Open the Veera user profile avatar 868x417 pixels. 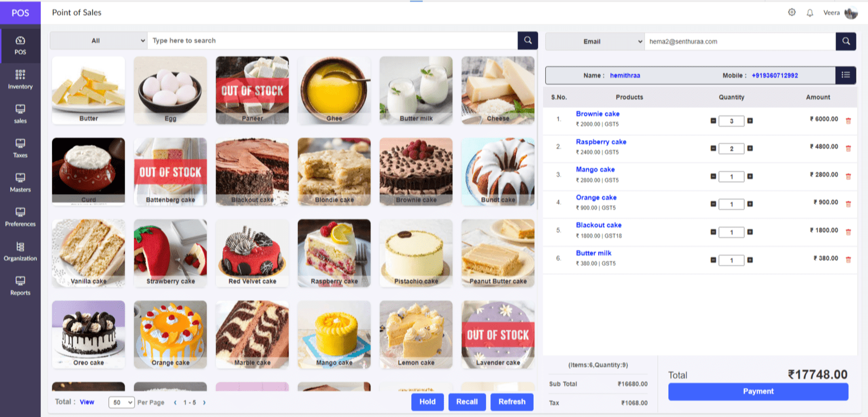click(851, 12)
